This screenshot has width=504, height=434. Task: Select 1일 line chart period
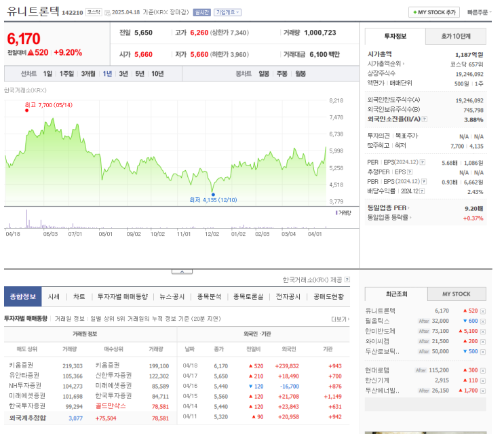click(47, 74)
